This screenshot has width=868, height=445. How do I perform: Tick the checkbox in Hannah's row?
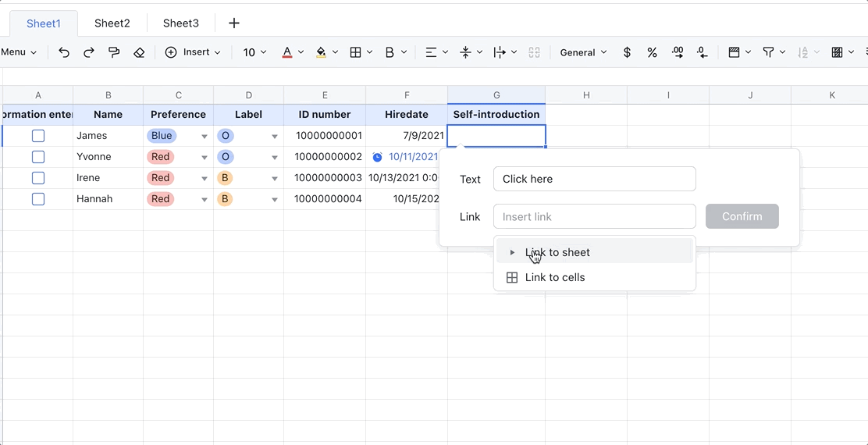(37, 199)
